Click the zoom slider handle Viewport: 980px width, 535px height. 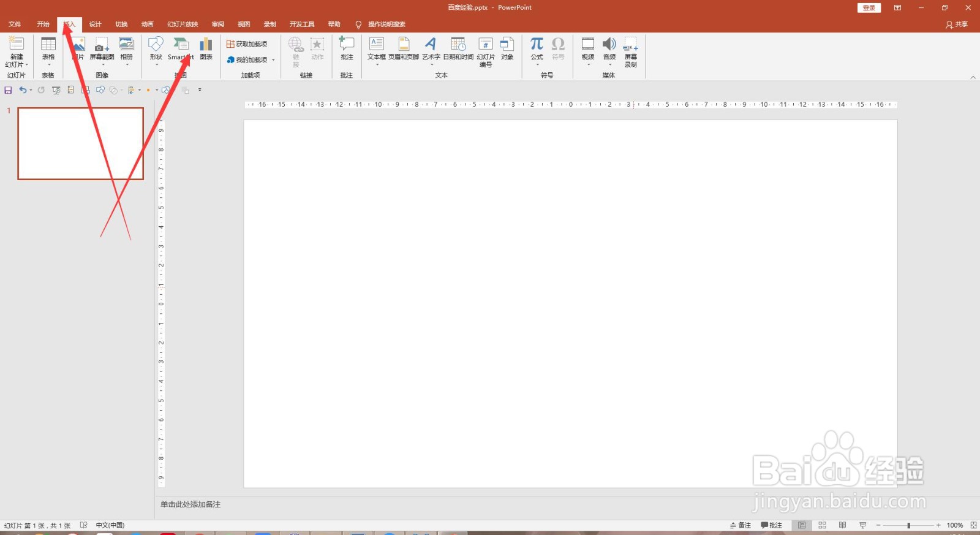tap(908, 525)
